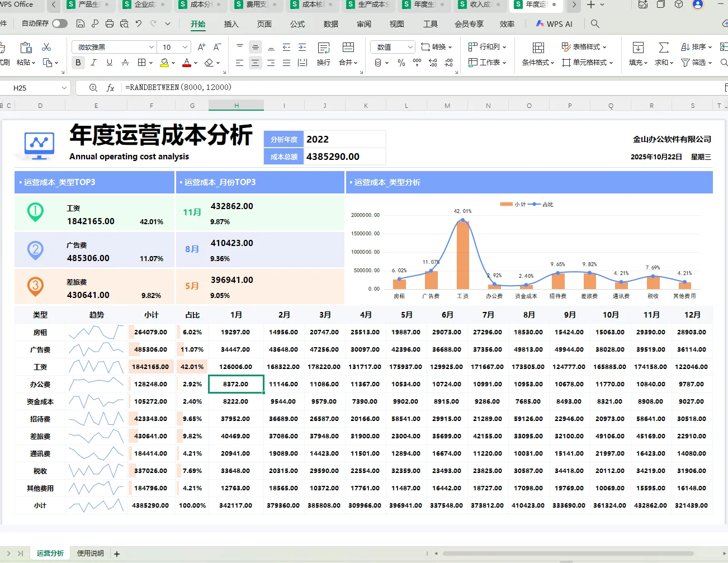Screen dimensions: 728x563
Task: Click the wrap text (换行) icon
Action: point(324,63)
